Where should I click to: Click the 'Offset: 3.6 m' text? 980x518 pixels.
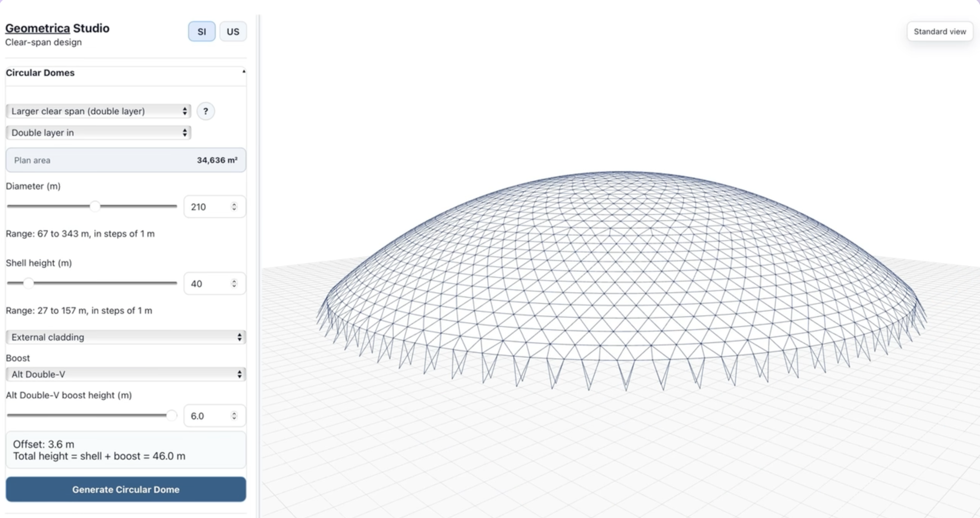point(44,444)
